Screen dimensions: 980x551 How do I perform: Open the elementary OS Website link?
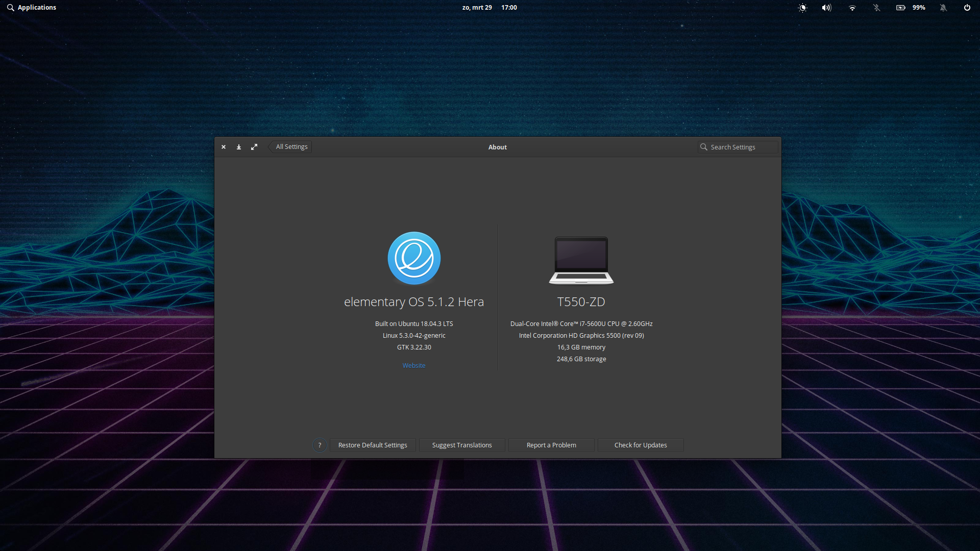[413, 365]
